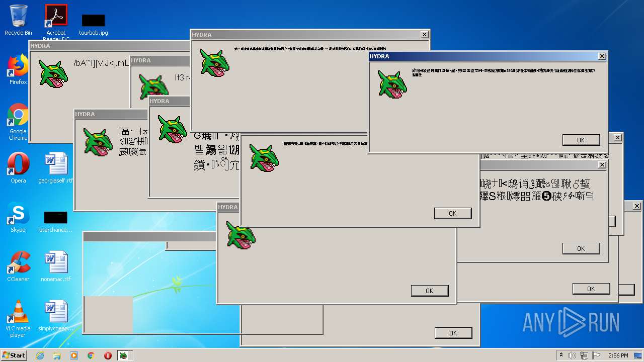Open the Google Chrome desktop shortcut
This screenshot has width=644, height=362.
coord(18,122)
